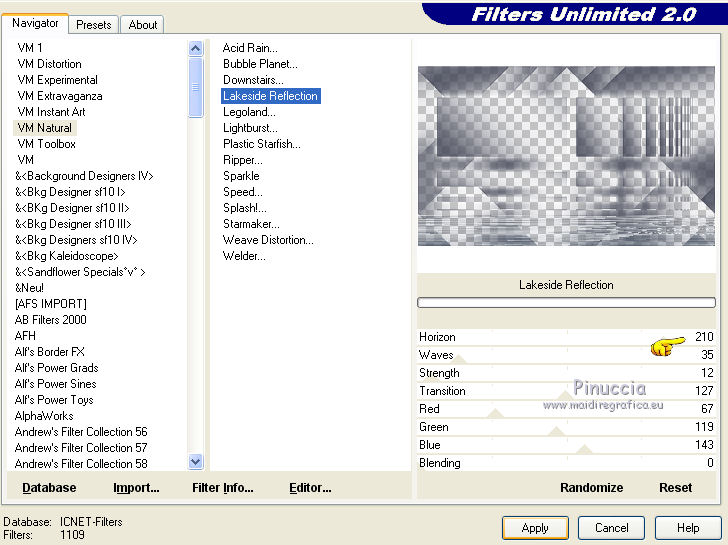728x545 pixels.
Task: Select VM Instant Art category
Action: [x=51, y=112]
